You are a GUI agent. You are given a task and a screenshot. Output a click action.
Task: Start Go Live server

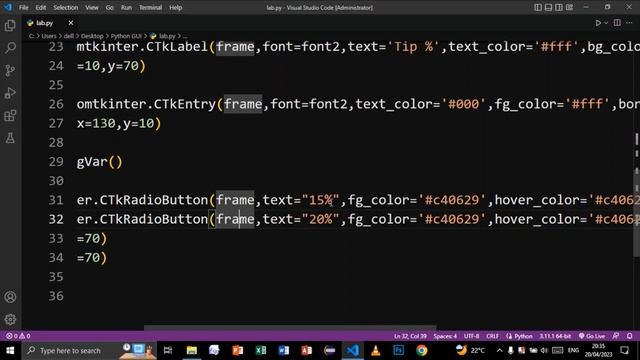(x=592, y=336)
